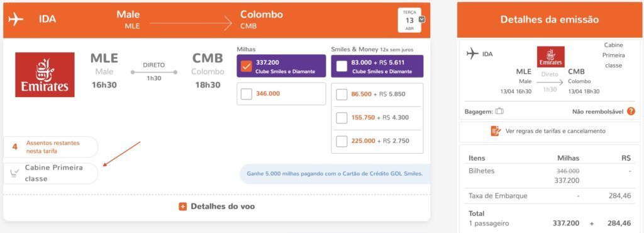
Task: Click the GOL Smiles credit card promo banner
Action: point(335,174)
